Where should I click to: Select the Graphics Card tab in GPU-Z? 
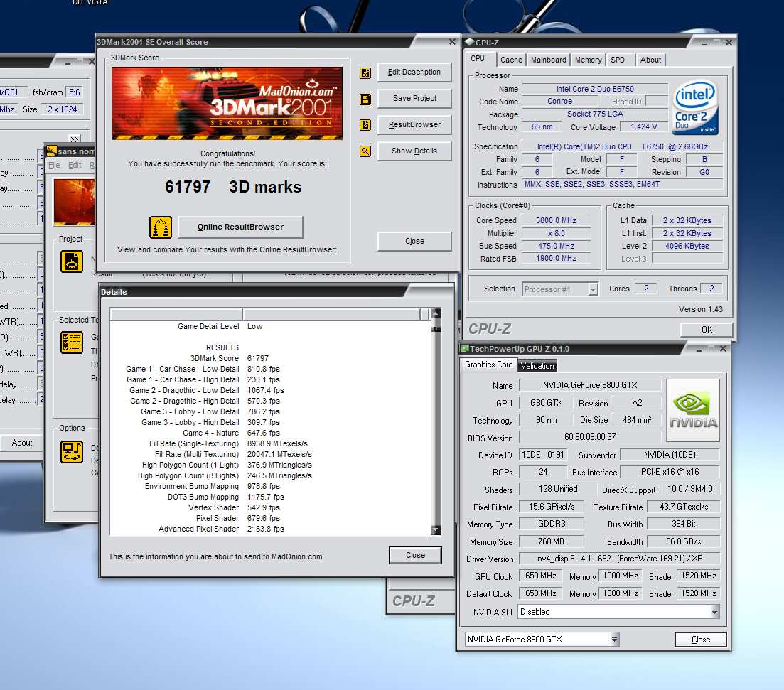pyautogui.click(x=488, y=365)
